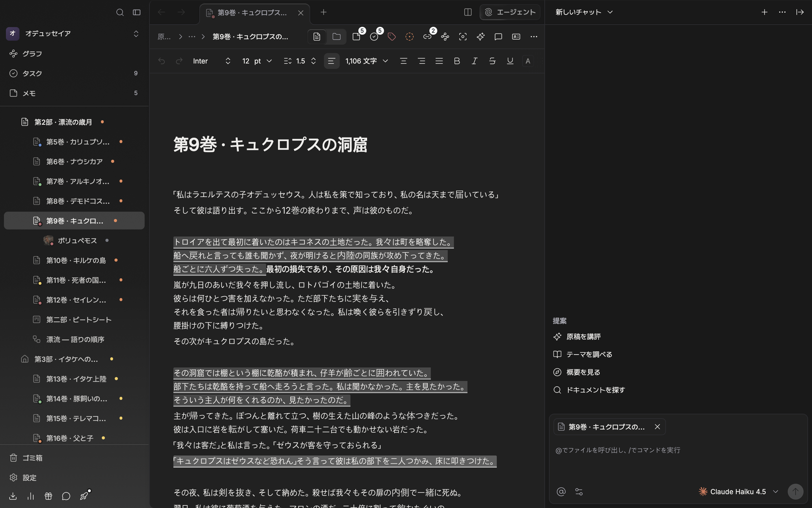Image resolution: width=812 pixels, height=508 pixels.
Task: Click the send arrow button
Action: pos(795,492)
